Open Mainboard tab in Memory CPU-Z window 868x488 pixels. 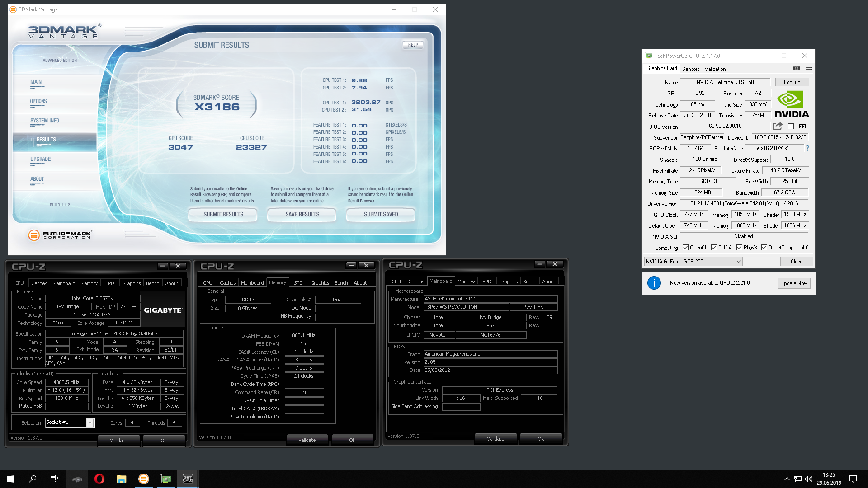[x=252, y=283]
